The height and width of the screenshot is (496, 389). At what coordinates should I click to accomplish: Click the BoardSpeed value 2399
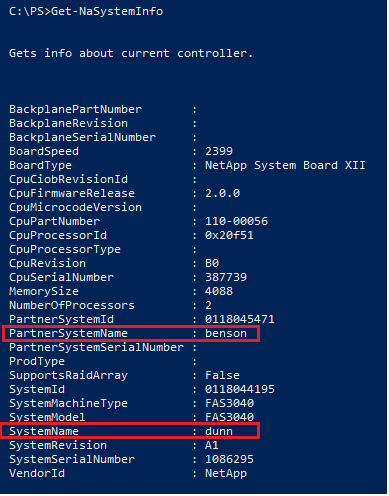(219, 151)
